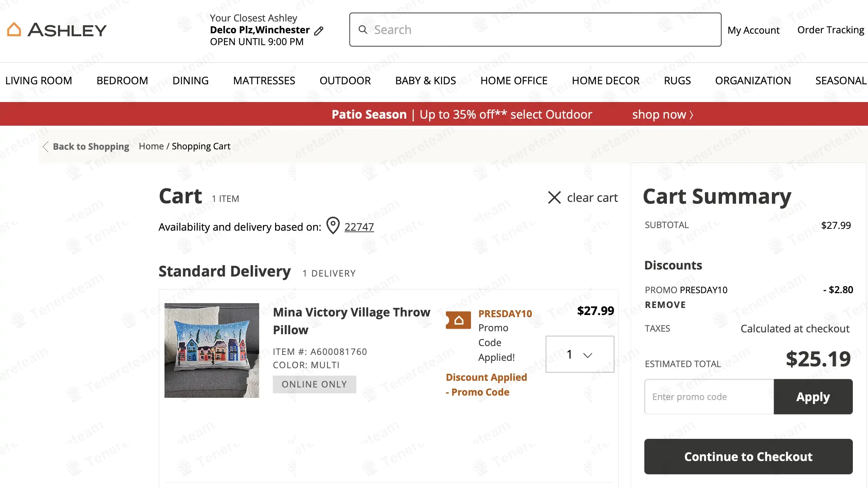This screenshot has height=488, width=868.
Task: Click the orange promo tag icon
Action: coord(458,320)
